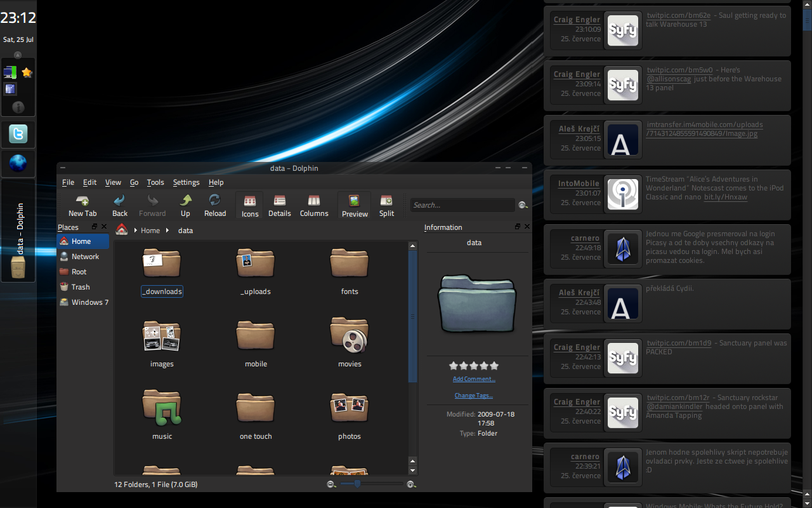Expand the arrow after Home breadcrumb text
This screenshot has height=508, width=812.
167,231
